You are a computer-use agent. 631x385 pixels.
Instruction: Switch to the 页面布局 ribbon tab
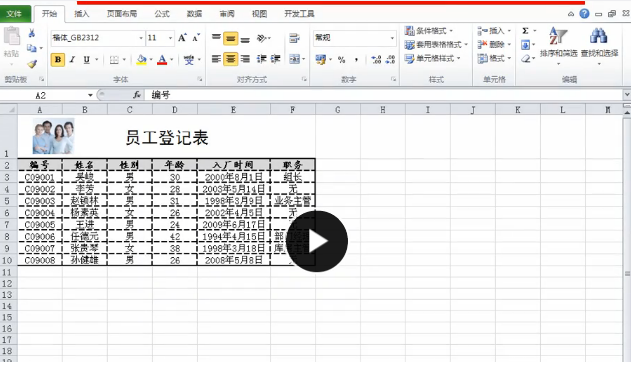coord(122,14)
